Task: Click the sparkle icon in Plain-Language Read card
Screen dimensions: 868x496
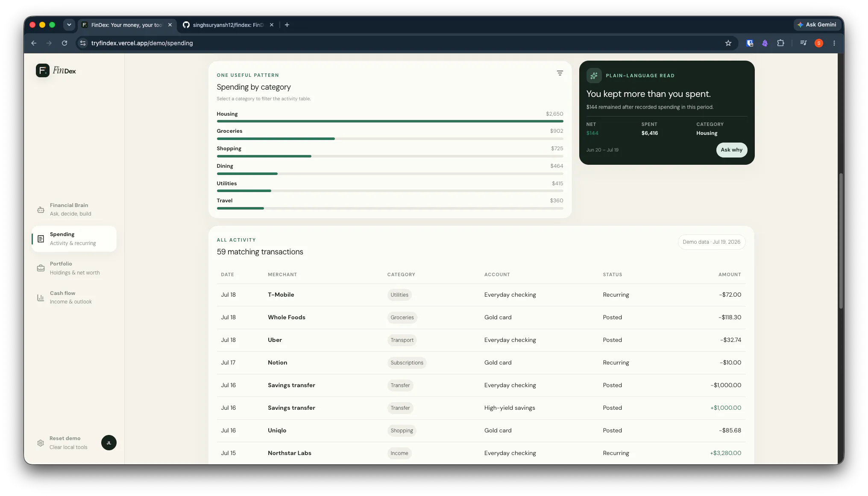Action: [x=594, y=76]
